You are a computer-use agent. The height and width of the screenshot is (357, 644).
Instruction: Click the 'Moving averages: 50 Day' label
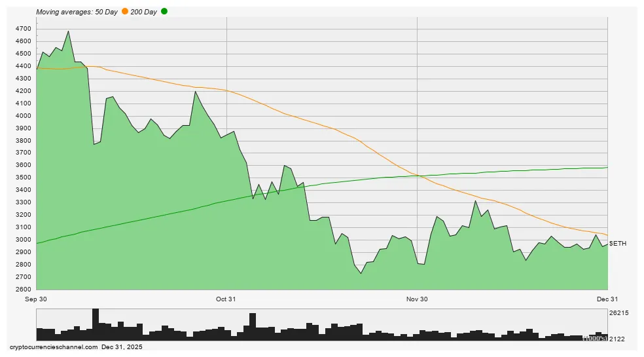[x=77, y=12]
